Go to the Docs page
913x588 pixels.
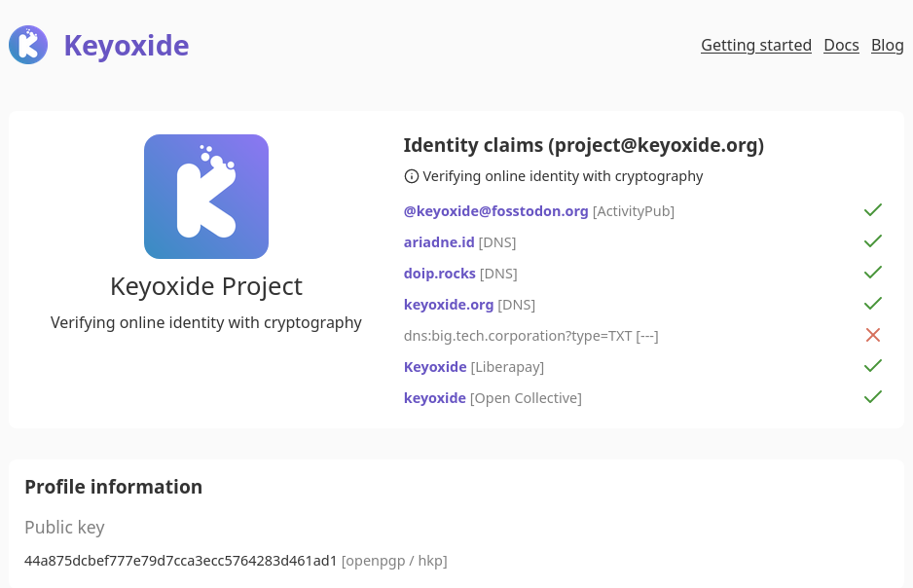click(x=841, y=45)
